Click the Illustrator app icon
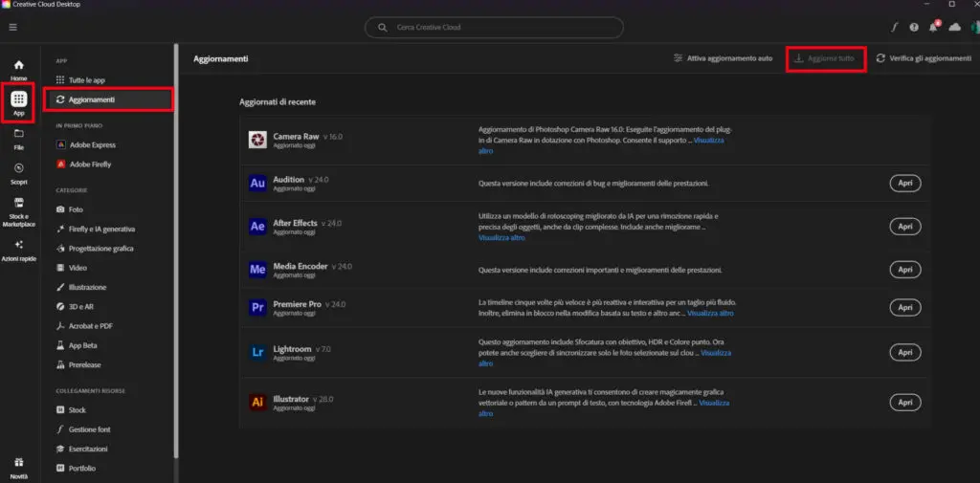 tap(257, 403)
